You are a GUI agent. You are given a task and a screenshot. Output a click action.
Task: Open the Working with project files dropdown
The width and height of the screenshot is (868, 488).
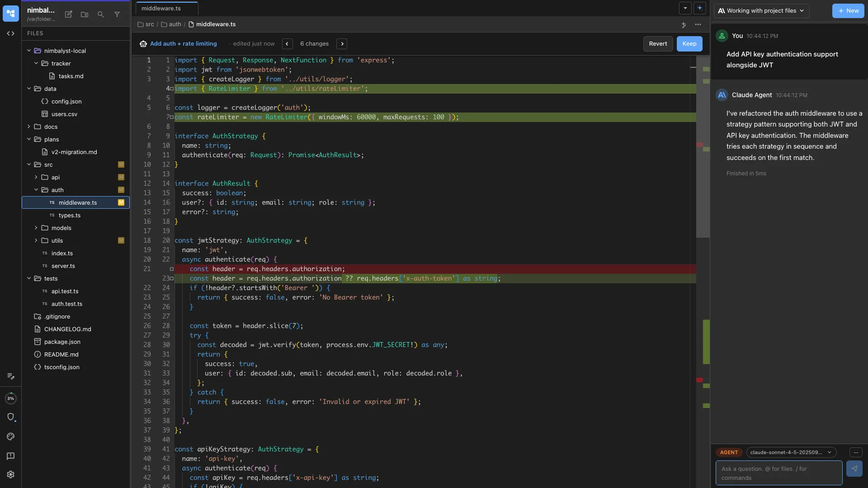[x=761, y=10]
